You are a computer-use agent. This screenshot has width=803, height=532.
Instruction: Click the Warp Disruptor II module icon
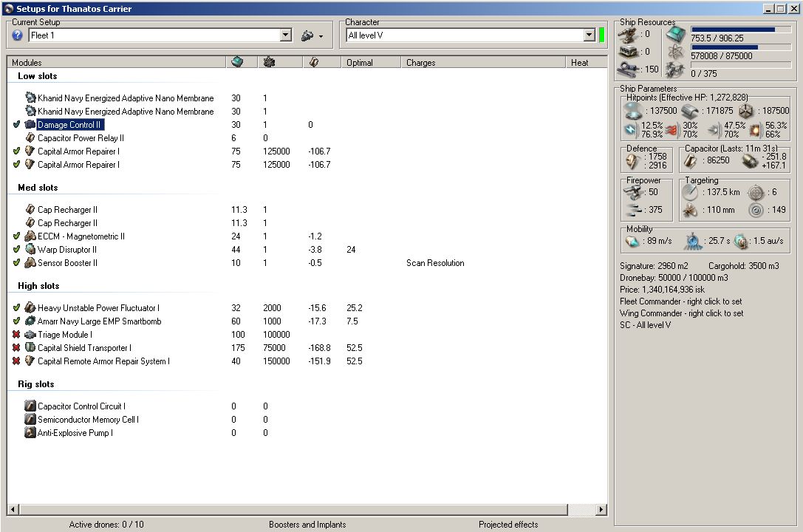coord(30,249)
